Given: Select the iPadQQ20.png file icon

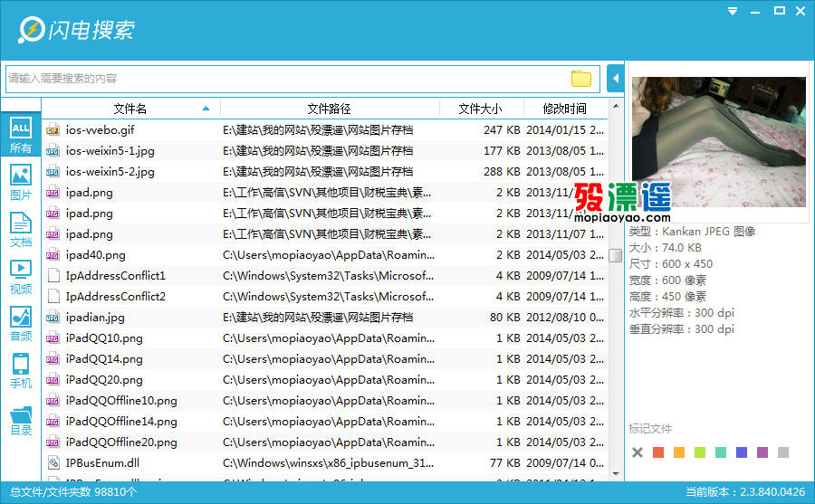Looking at the screenshot, I should 53,379.
